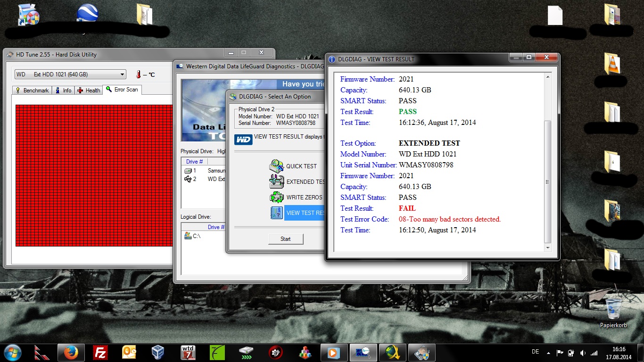
Task: Open Action Center flag in tray
Action: (x=560, y=353)
